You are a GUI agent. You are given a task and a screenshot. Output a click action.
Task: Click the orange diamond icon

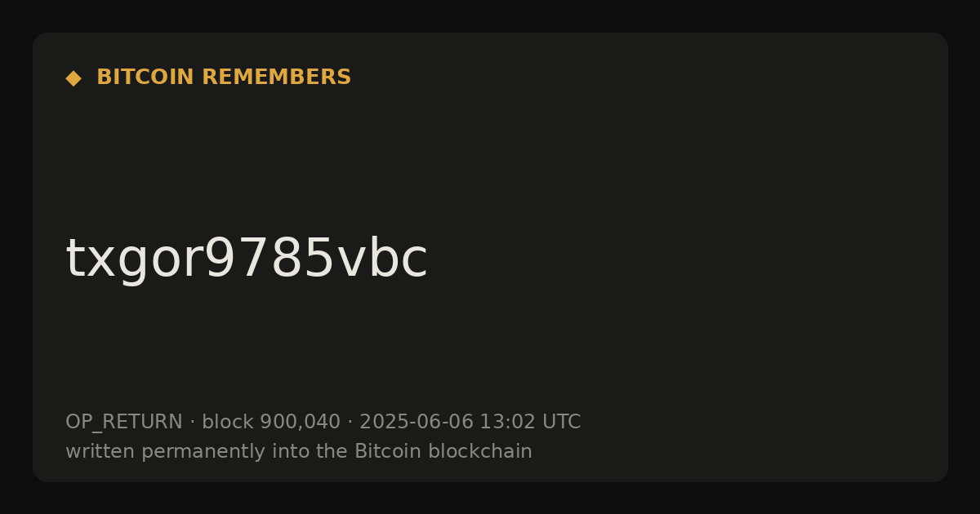point(73,78)
